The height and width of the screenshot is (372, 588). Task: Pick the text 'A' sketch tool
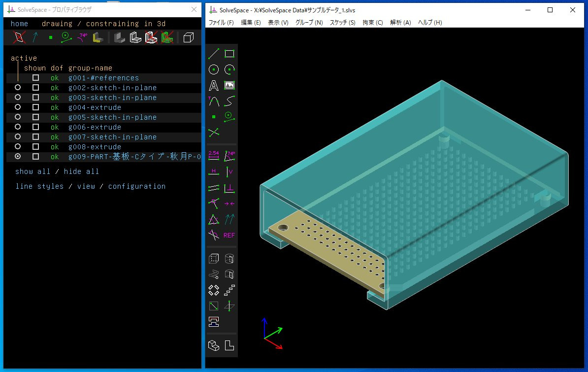214,86
